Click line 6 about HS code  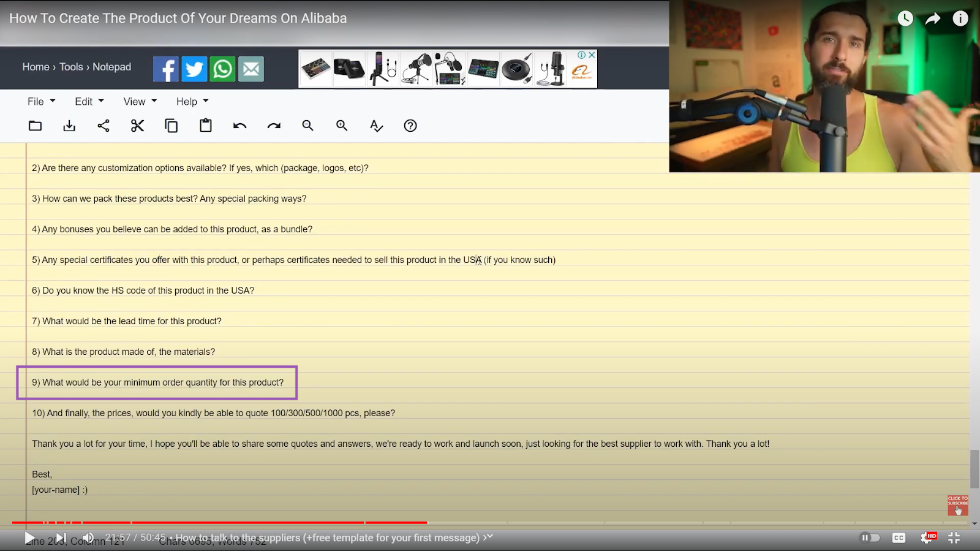[x=143, y=291]
